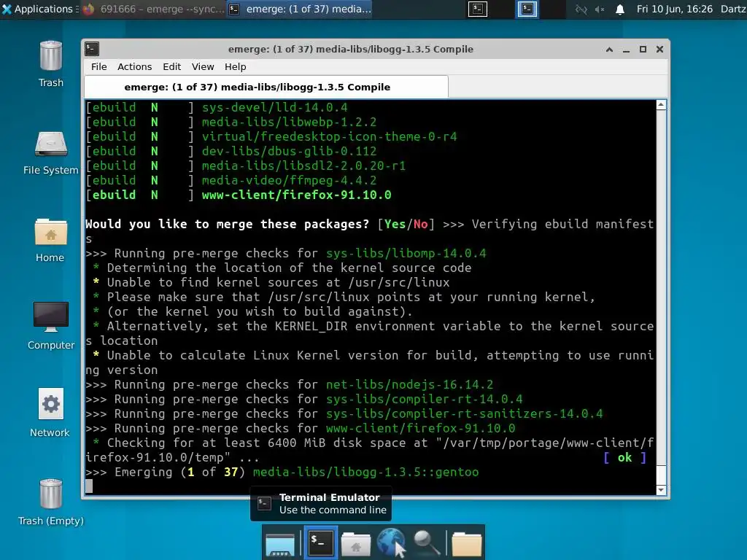Click the terminal icon in window title bar

pyautogui.click(x=92, y=49)
